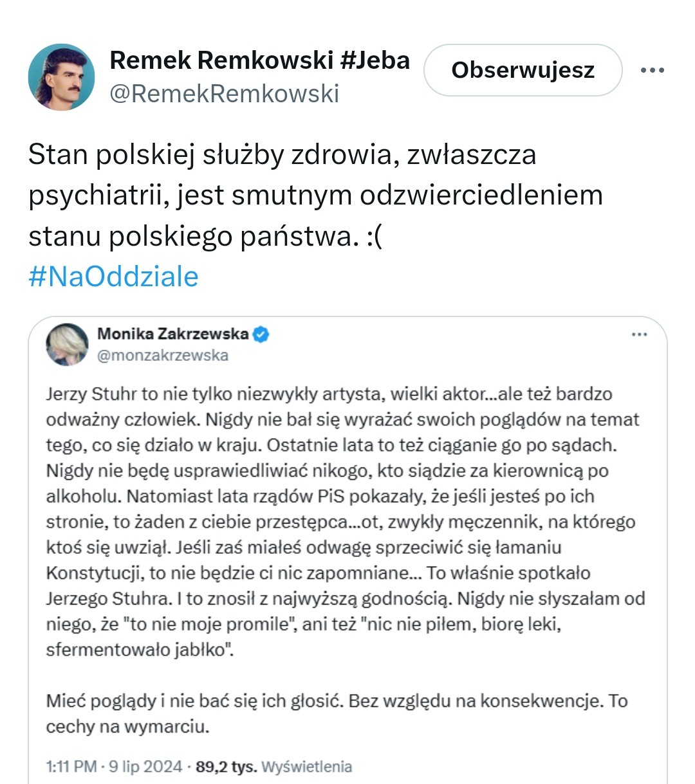695x784 pixels.
Task: Click Monika Zakrzewska's round profile picture
Action: tap(67, 344)
